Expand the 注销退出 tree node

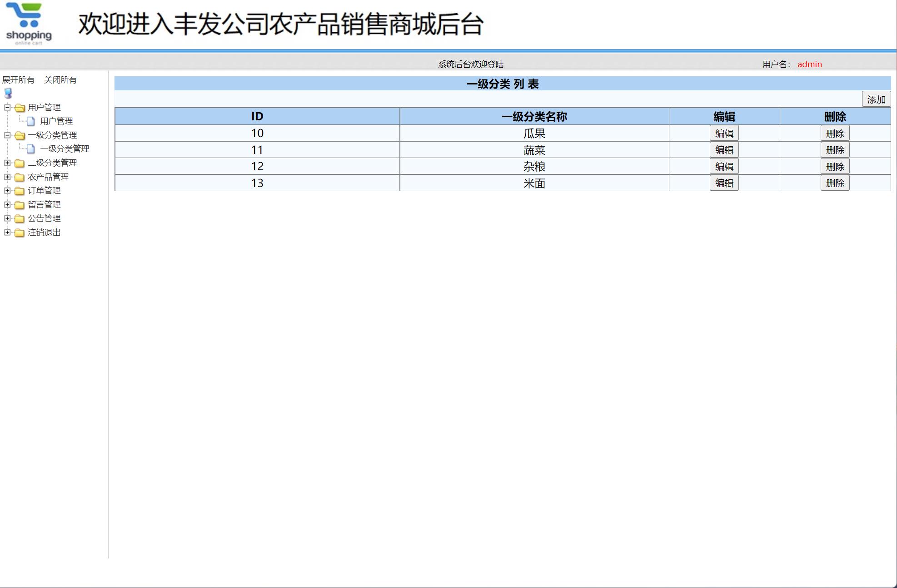[6, 232]
